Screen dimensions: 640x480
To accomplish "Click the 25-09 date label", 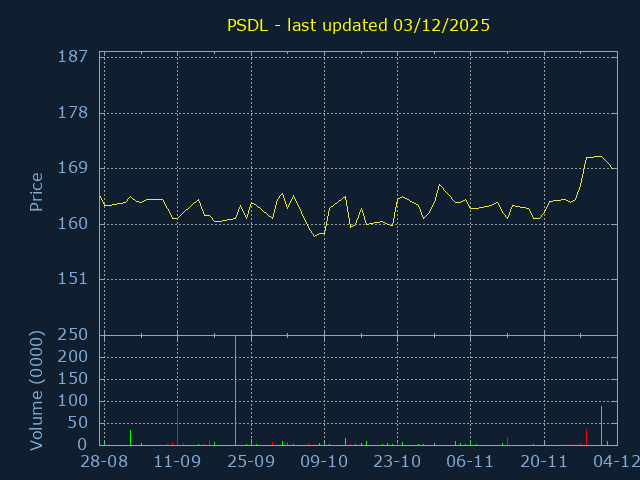I will [x=251, y=462].
